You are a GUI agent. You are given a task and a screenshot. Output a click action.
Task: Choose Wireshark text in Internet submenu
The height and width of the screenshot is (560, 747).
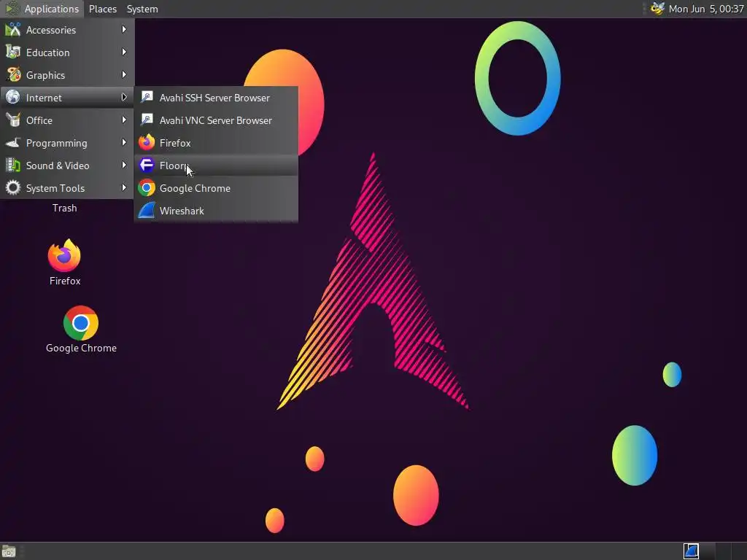pos(182,211)
